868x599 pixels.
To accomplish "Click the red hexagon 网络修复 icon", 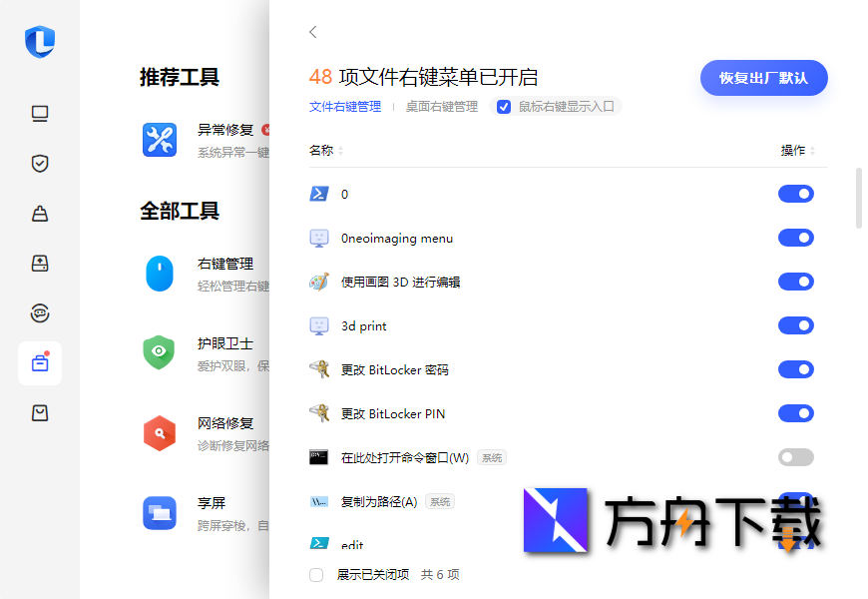I will tap(160, 432).
